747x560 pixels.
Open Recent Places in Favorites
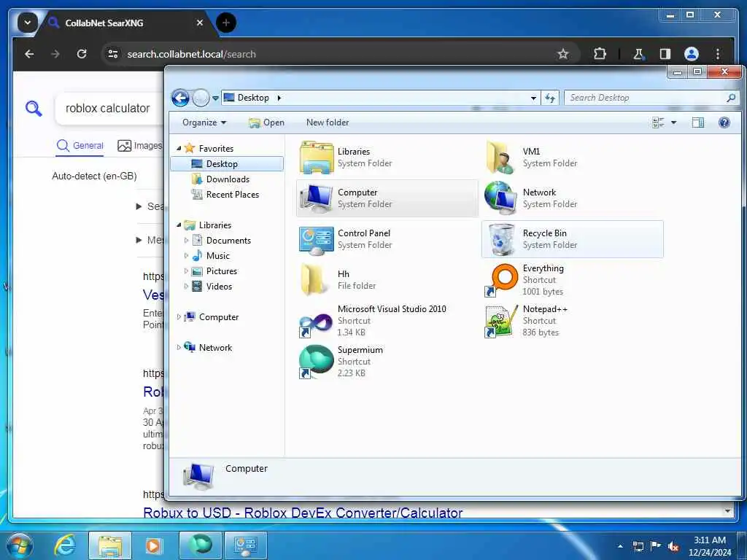click(233, 194)
